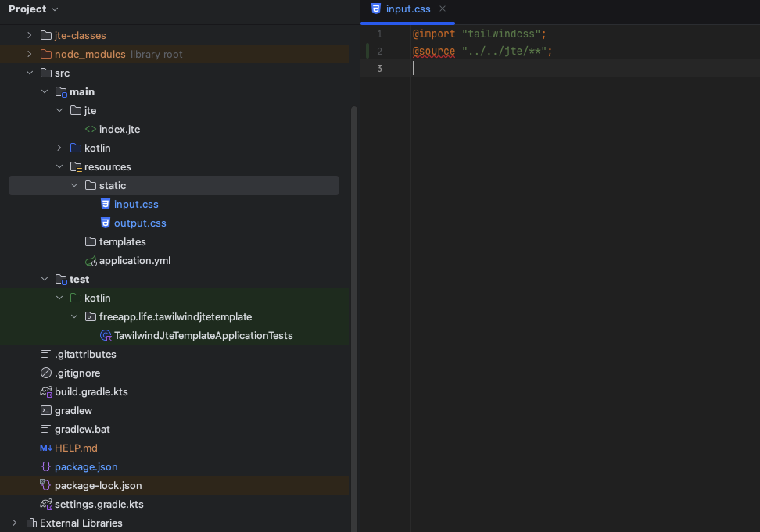The image size is (760, 532).
Task: Select package.json file name
Action: coord(86,466)
